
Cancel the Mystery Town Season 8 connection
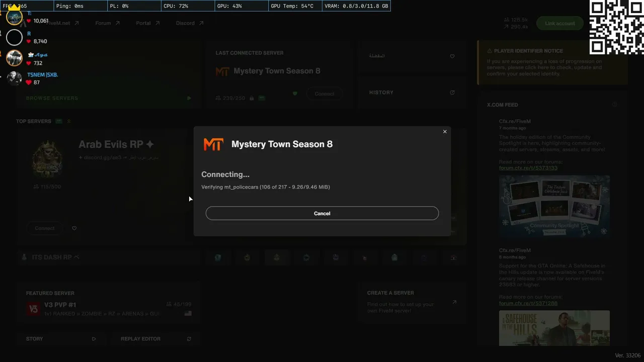click(x=322, y=213)
